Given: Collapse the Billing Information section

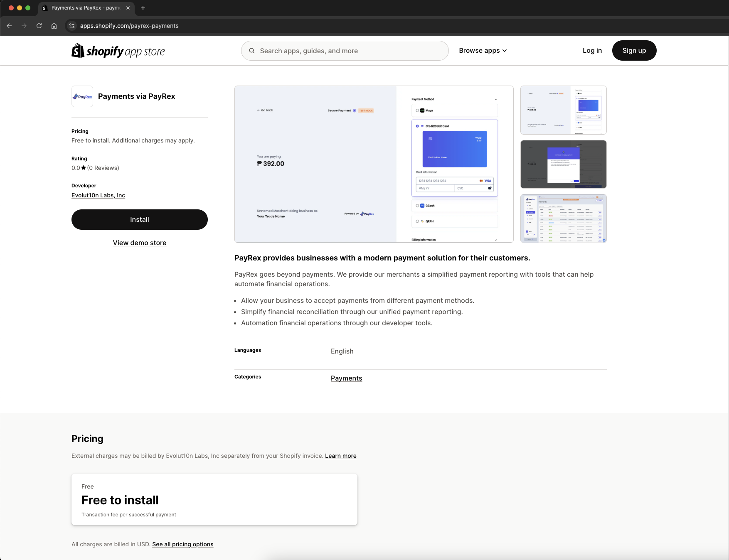Looking at the screenshot, I should tap(496, 240).
